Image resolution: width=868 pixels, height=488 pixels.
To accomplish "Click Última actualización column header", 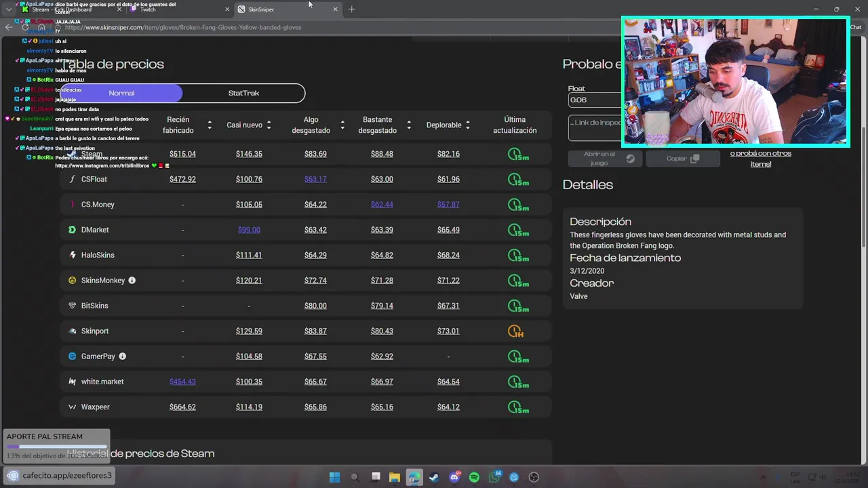I will [515, 125].
